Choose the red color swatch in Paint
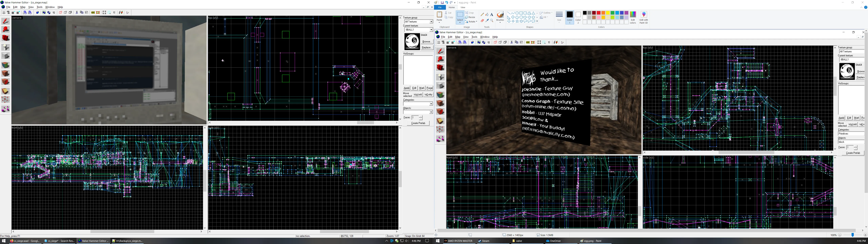This screenshot has height=244, width=868. pyautogui.click(x=598, y=13)
